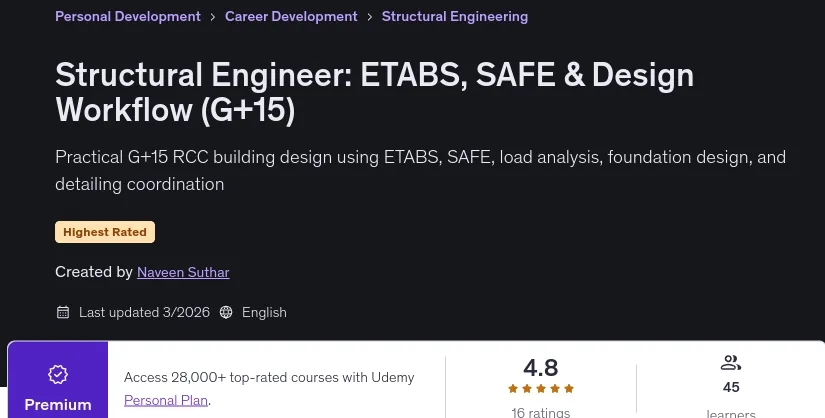Click chevron before Structural Engineering breadcrumb

coord(369,17)
